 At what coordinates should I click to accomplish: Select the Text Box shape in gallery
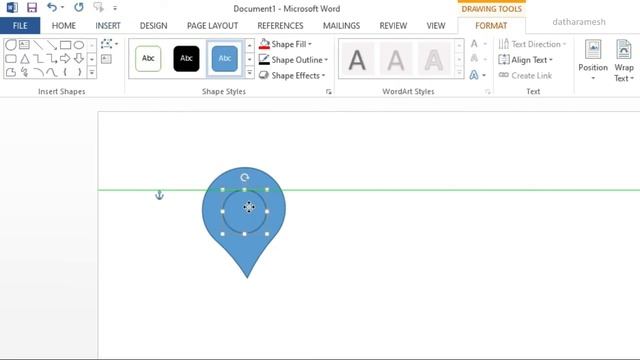24,44
